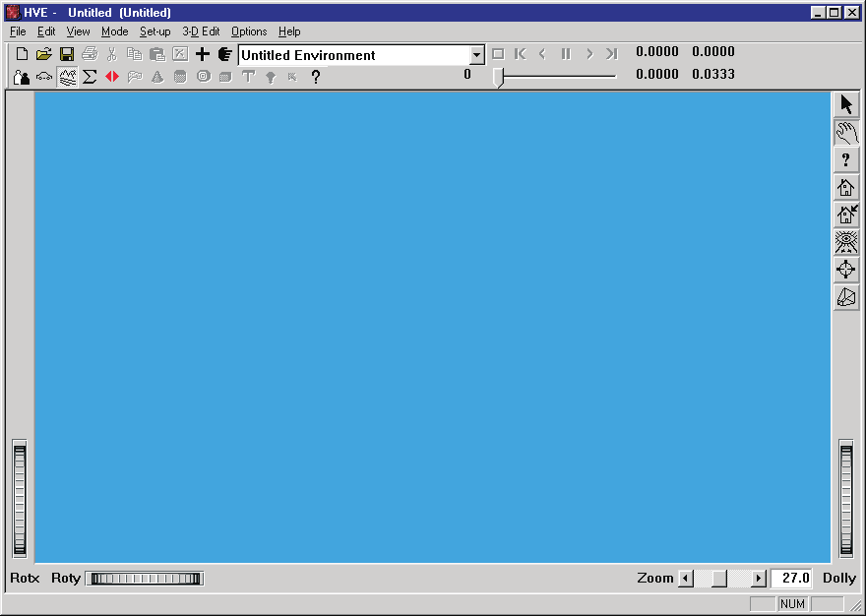Open the Vehicle editor car icon
The image size is (866, 616).
coord(44,77)
